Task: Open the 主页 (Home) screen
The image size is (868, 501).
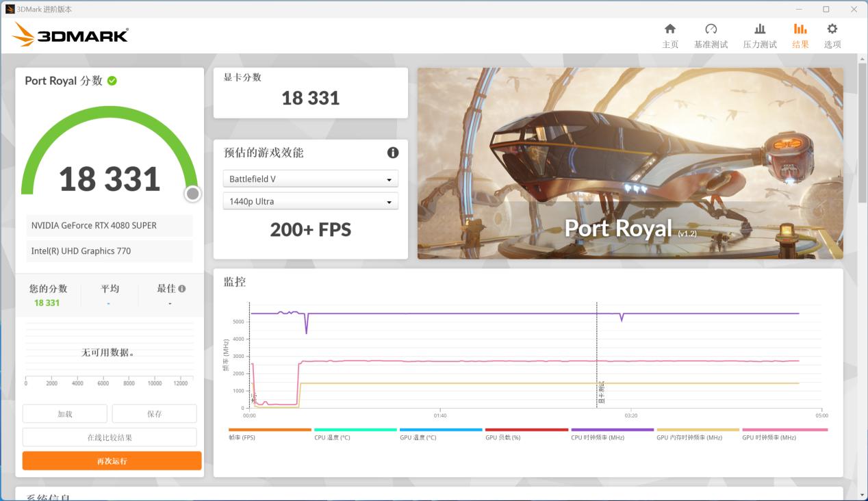Action: pyautogui.click(x=669, y=36)
